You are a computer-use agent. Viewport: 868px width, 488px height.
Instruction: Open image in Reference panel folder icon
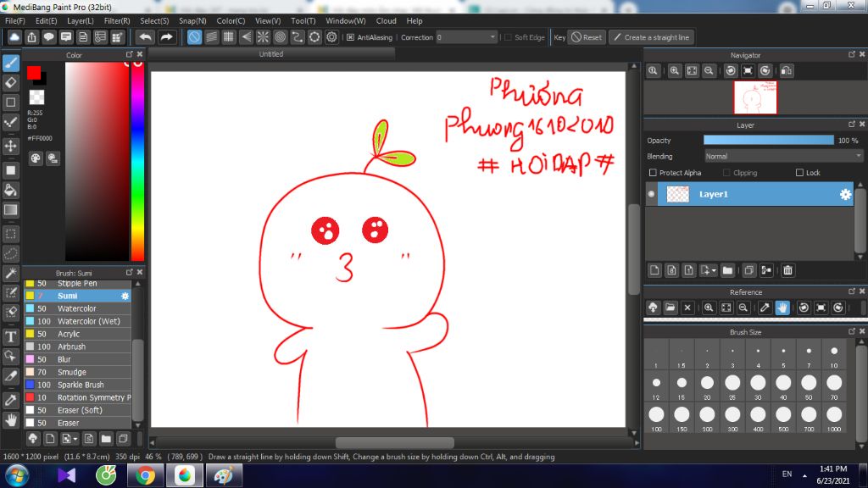coord(670,308)
